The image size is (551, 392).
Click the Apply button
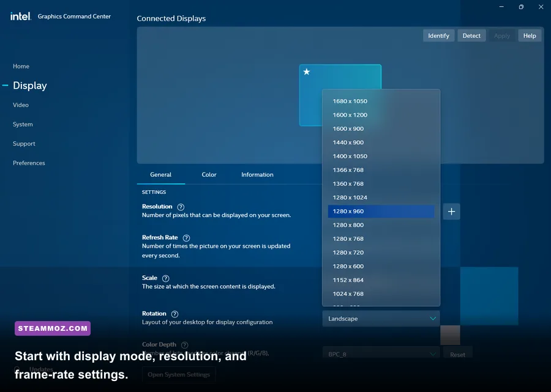(502, 36)
